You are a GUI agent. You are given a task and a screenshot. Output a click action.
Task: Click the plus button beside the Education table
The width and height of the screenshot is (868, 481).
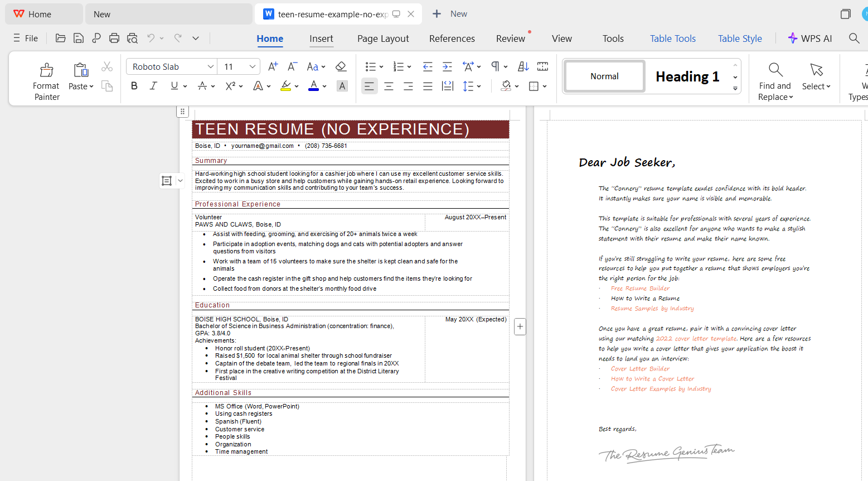click(520, 326)
